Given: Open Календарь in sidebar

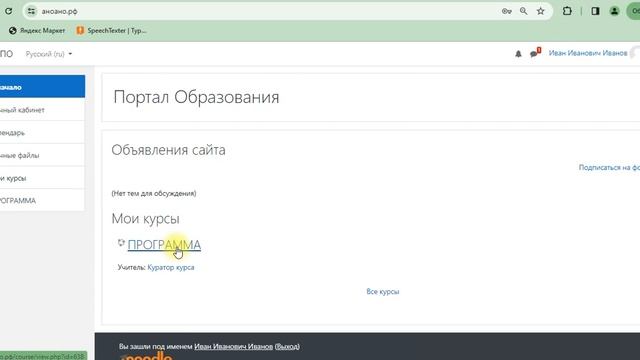Looking at the screenshot, I should [x=42, y=133].
